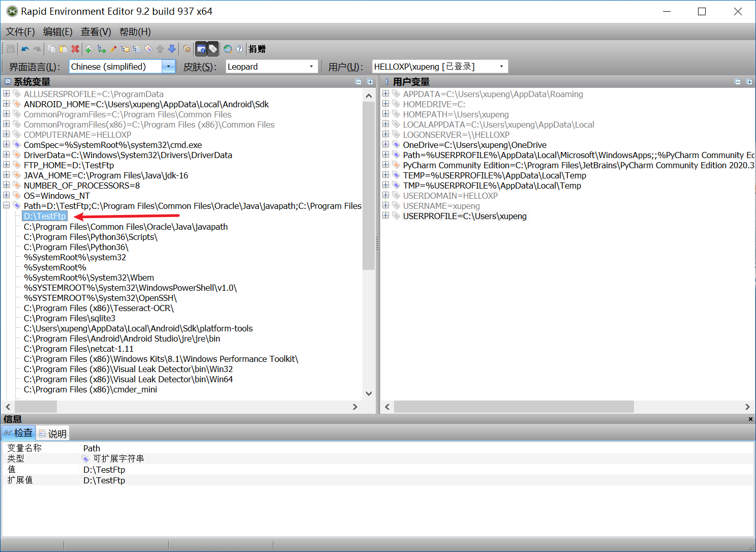This screenshot has height=552, width=756.
Task: Click the Undo toolbar icon
Action: click(x=25, y=48)
